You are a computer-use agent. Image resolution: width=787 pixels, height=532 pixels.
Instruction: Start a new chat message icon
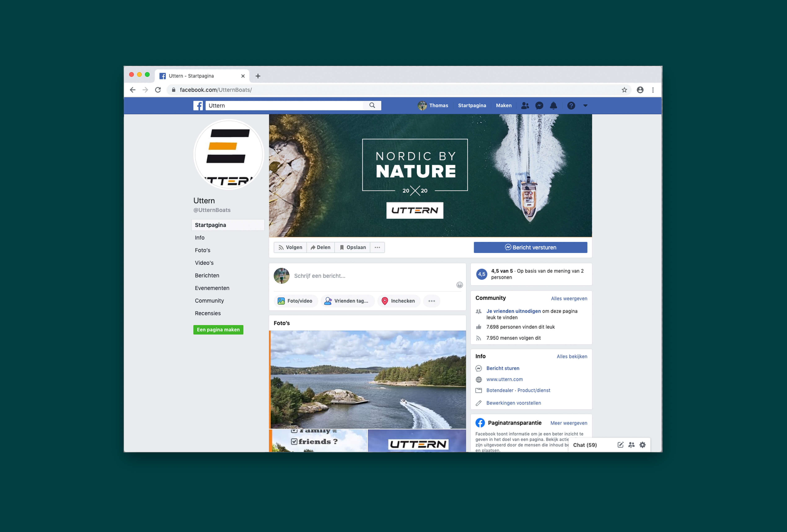coord(620,445)
